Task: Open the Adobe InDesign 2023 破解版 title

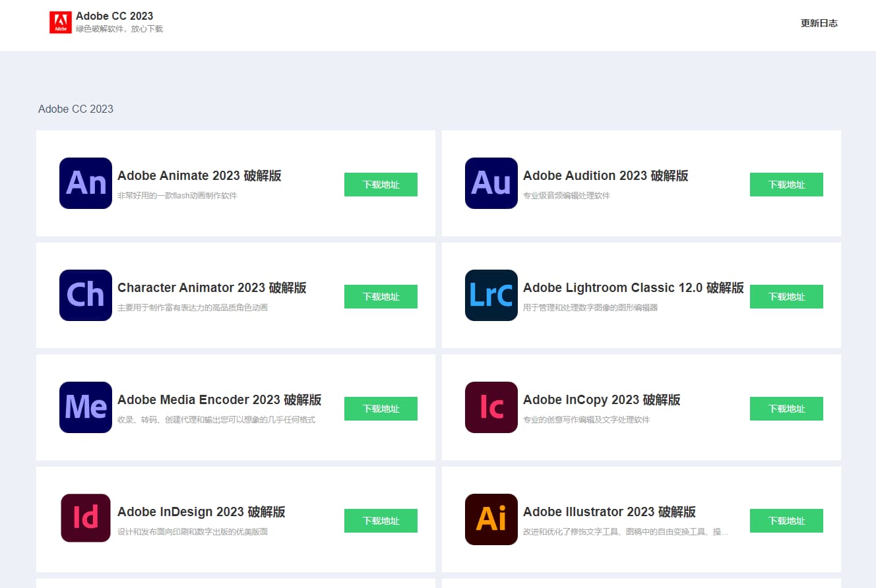Action: pos(201,512)
